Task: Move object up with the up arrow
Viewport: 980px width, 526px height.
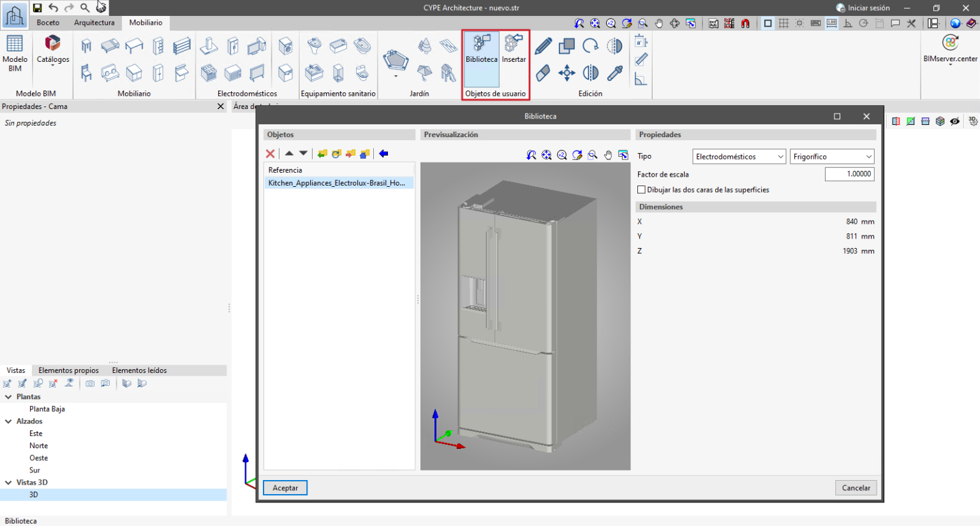Action: pyautogui.click(x=289, y=154)
